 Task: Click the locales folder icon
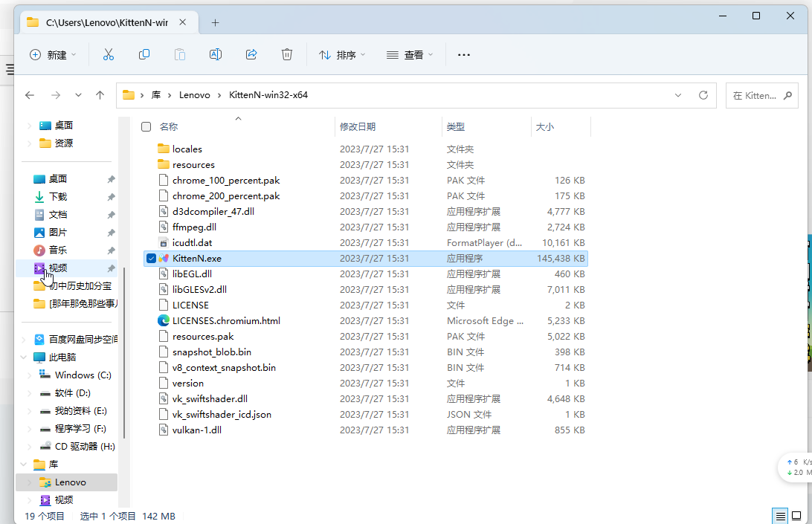[164, 149]
